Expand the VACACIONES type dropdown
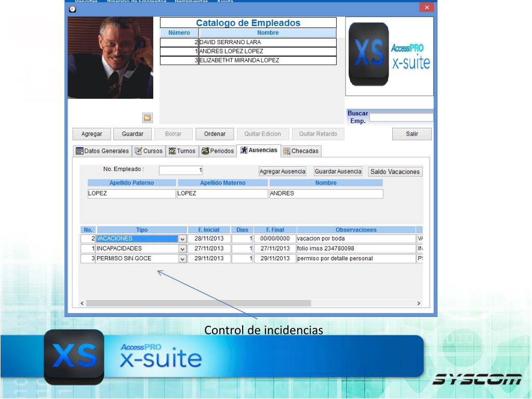532x399 pixels. (x=182, y=239)
